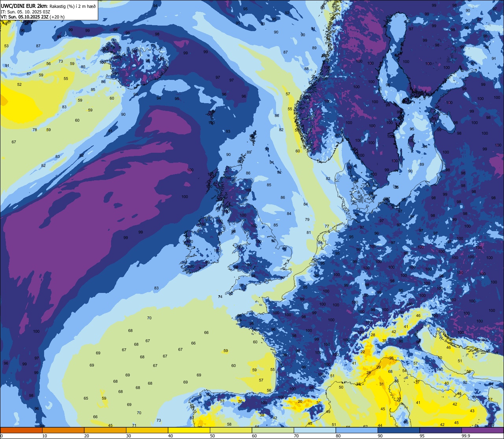Click the 20–30 amber legend swatch
This screenshot has height=439, width=504.
[x=105, y=430]
